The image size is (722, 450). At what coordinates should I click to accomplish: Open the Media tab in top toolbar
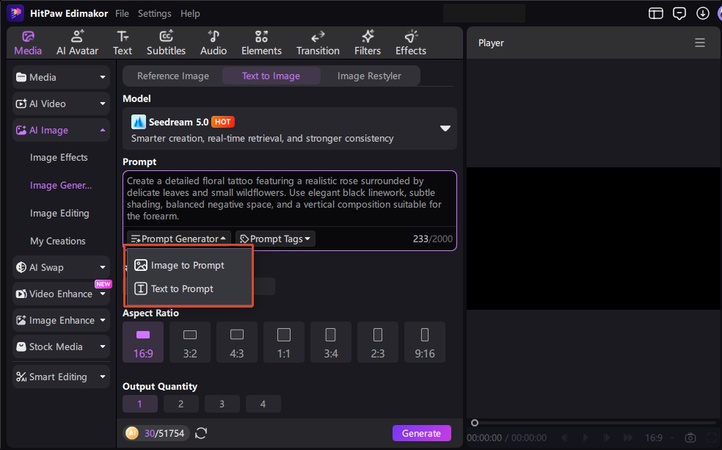pyautogui.click(x=28, y=43)
